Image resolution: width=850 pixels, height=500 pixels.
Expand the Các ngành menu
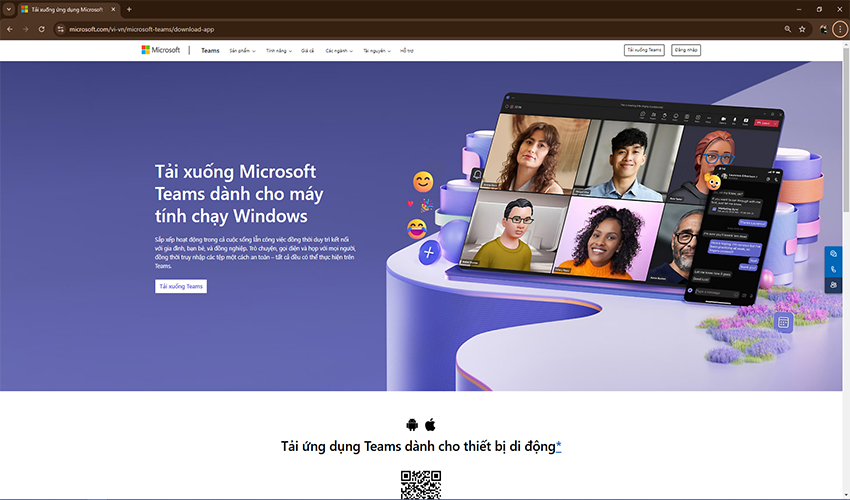click(x=339, y=50)
